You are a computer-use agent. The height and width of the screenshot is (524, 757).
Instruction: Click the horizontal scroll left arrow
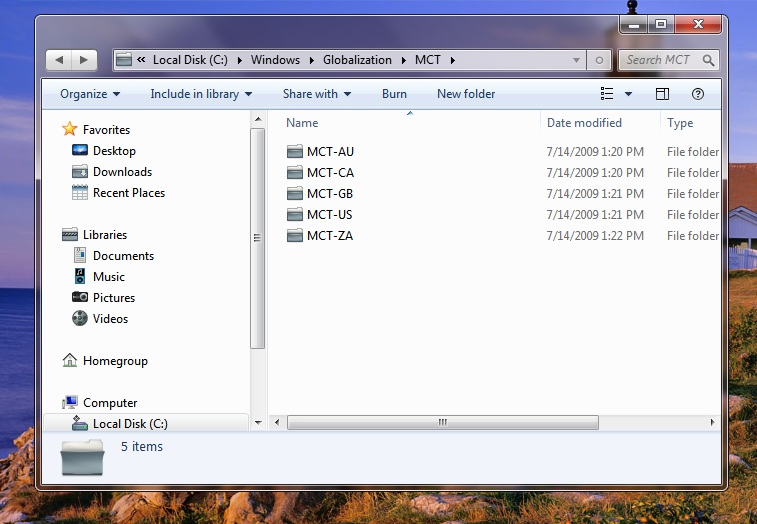pos(277,423)
